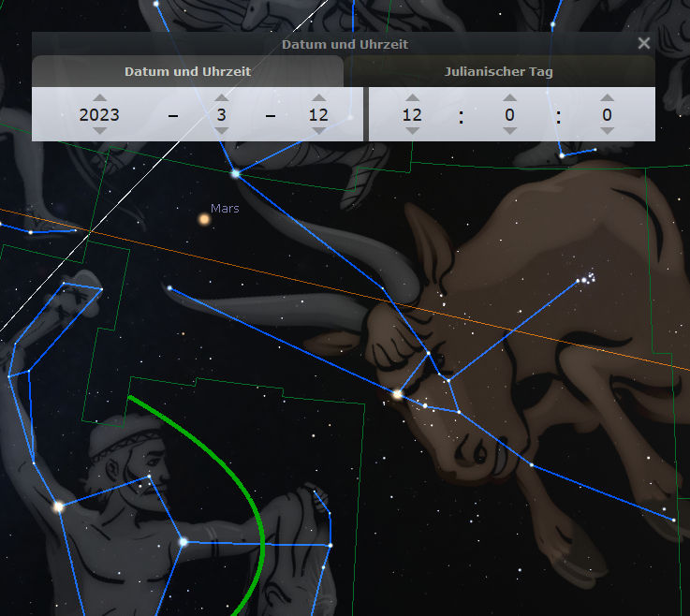
Task: Increase the day value 12
Action: 318,97
